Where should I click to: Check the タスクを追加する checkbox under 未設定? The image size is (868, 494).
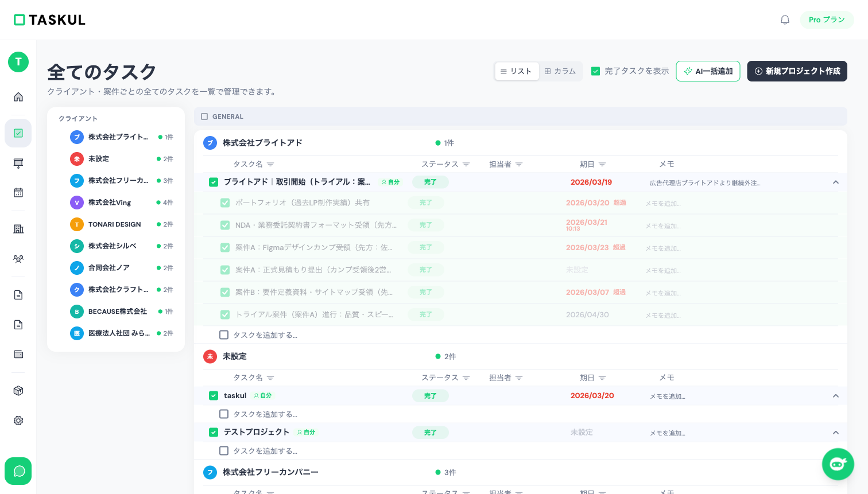(x=224, y=414)
